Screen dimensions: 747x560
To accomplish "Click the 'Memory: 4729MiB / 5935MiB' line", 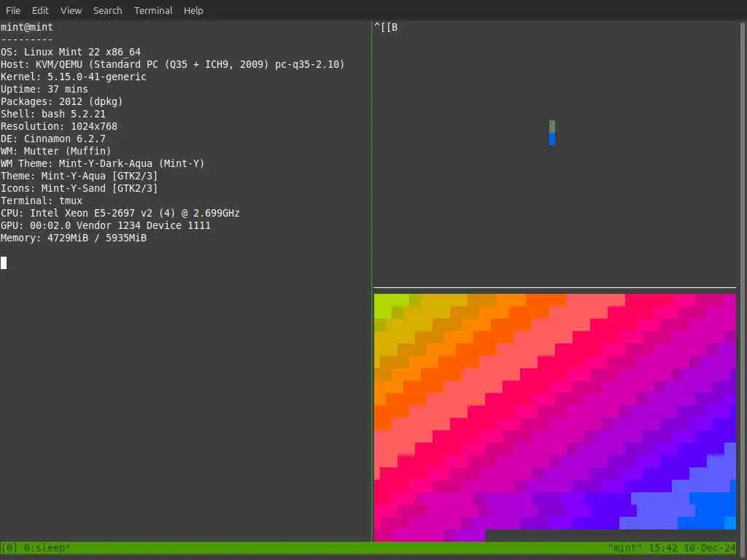I will (74, 238).
